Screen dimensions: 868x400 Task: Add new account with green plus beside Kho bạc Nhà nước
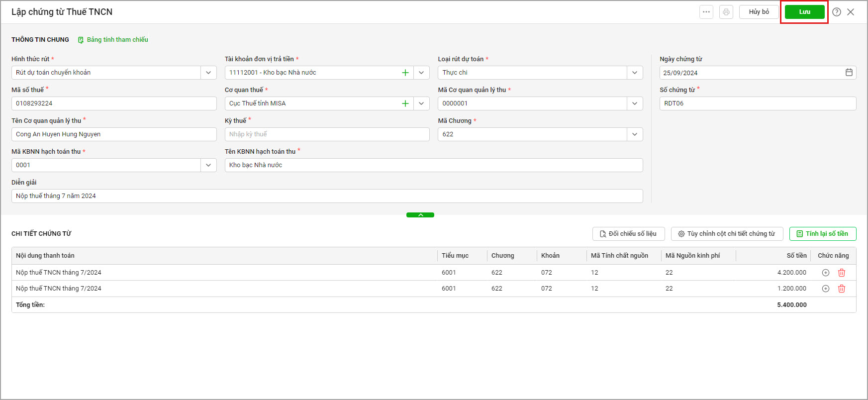(x=405, y=73)
